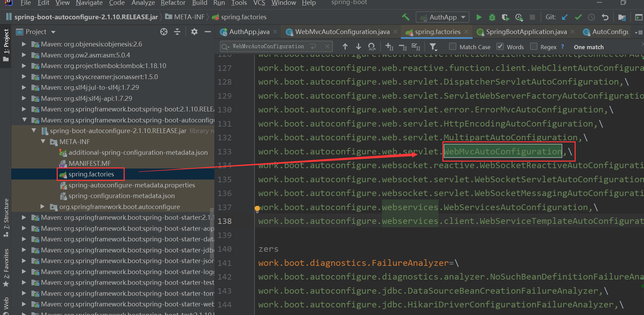Build the project with the hammer icon
The width and height of the screenshot is (644, 315).
406,17
